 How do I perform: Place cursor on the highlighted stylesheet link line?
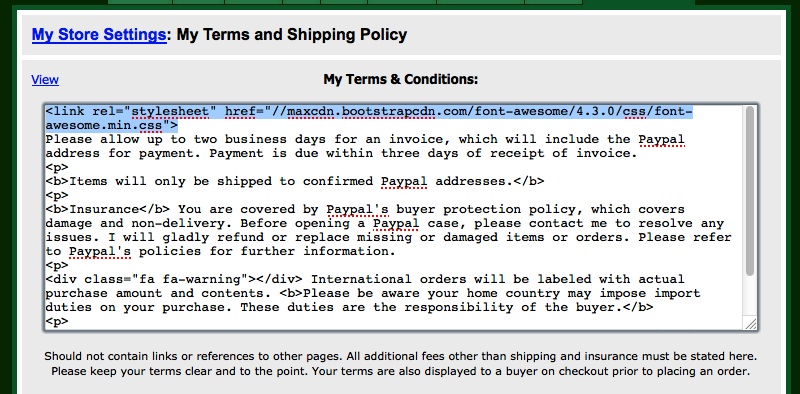tap(369, 118)
